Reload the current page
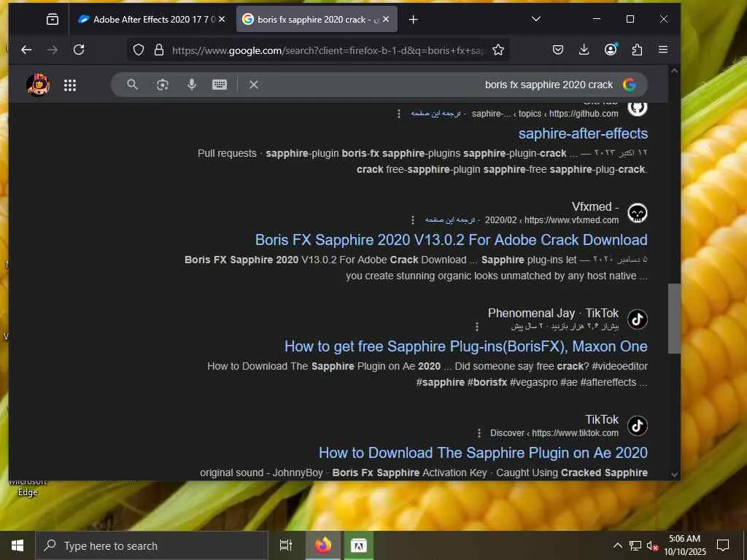 [x=79, y=50]
